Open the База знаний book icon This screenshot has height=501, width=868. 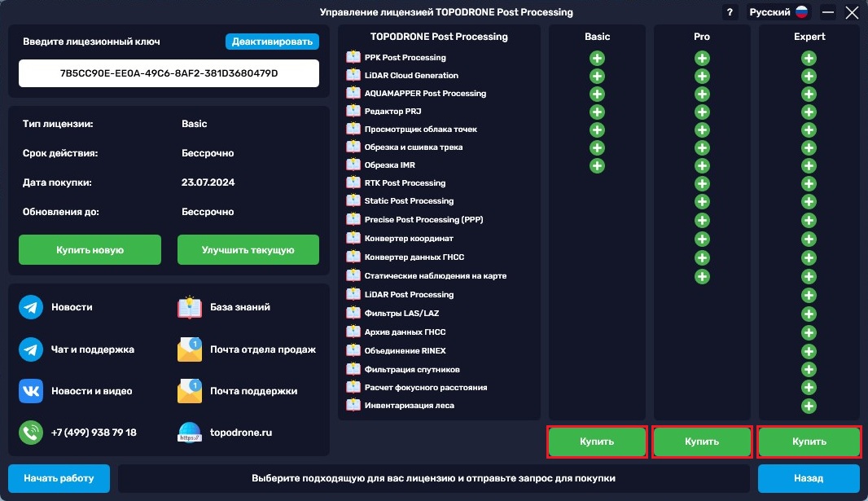point(190,307)
